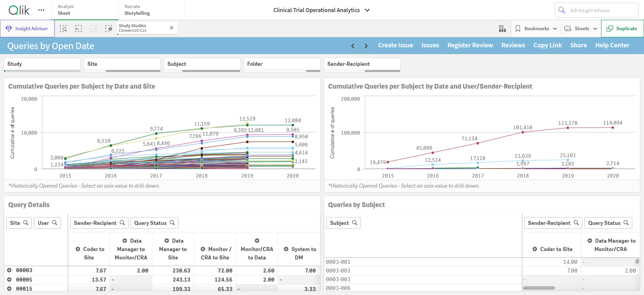Open the Qlik navigation ellipsis menu

[x=41, y=10]
